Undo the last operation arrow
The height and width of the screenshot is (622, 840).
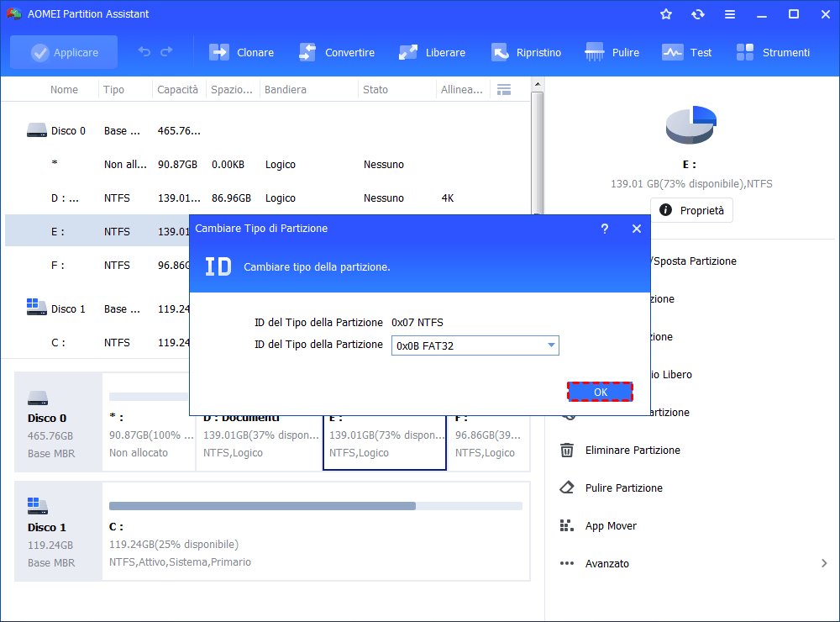[x=144, y=51]
